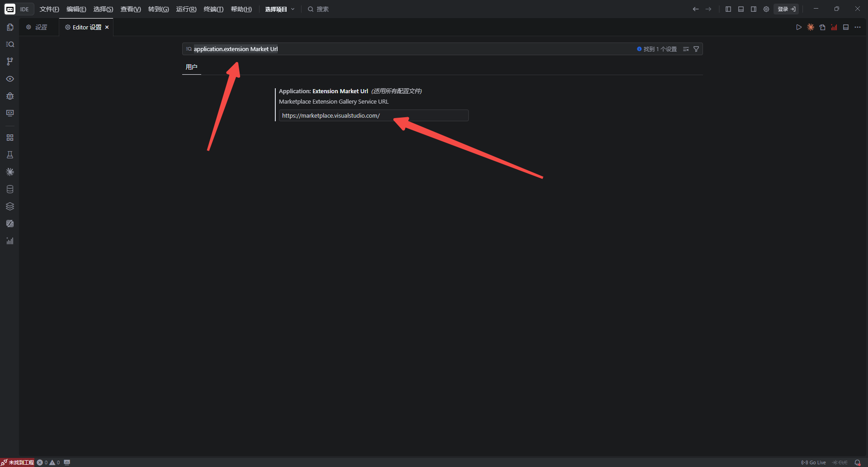
Task: Click the run play icon in editor toolbar
Action: click(x=799, y=27)
